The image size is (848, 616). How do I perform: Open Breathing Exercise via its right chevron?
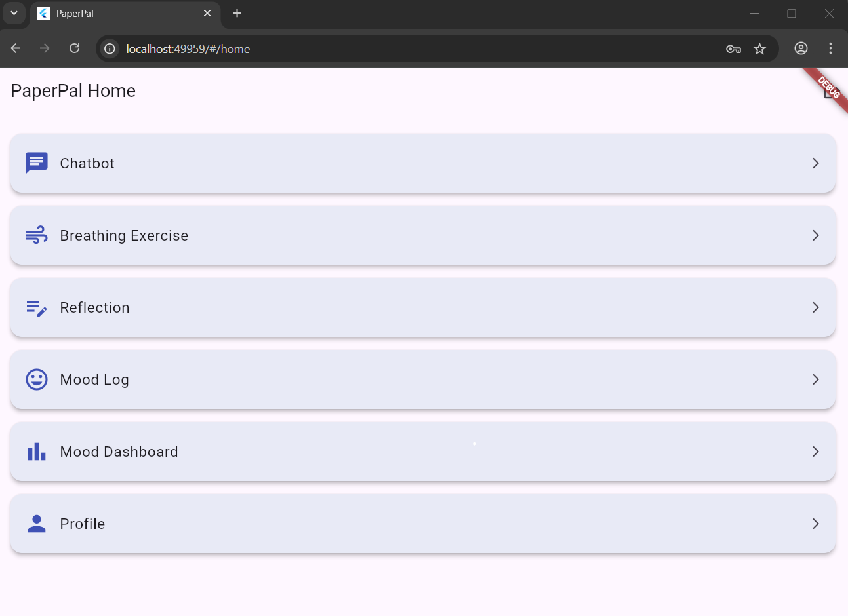[815, 235]
